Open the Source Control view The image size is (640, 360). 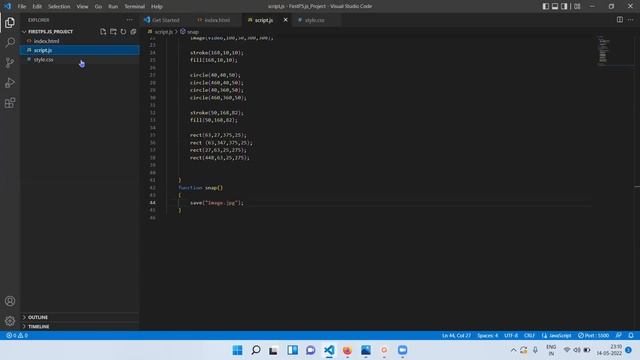(x=10, y=62)
